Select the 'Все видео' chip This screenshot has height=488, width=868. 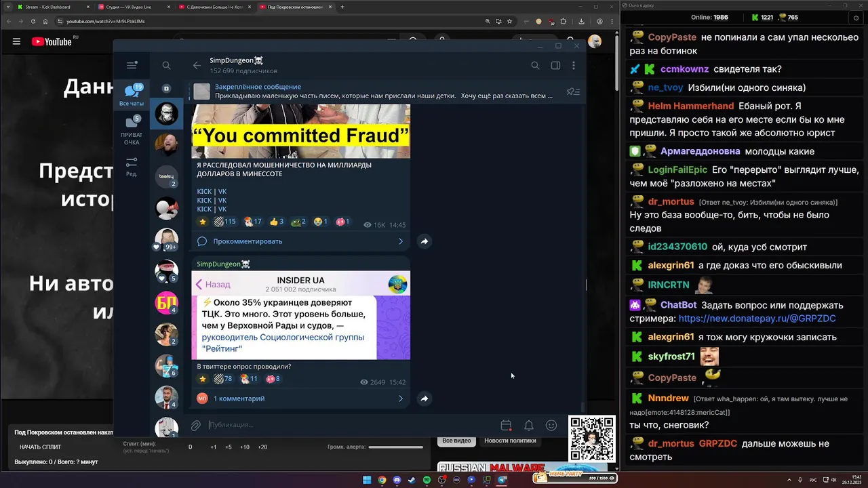pos(456,441)
